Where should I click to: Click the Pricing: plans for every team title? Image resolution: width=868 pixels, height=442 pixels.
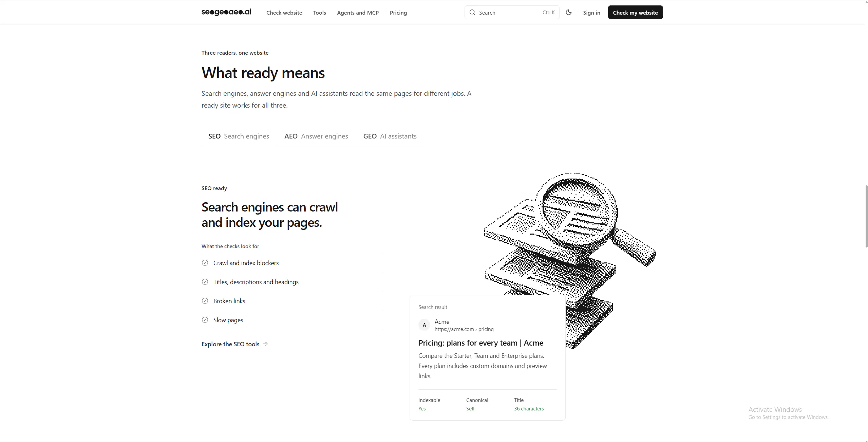481,343
